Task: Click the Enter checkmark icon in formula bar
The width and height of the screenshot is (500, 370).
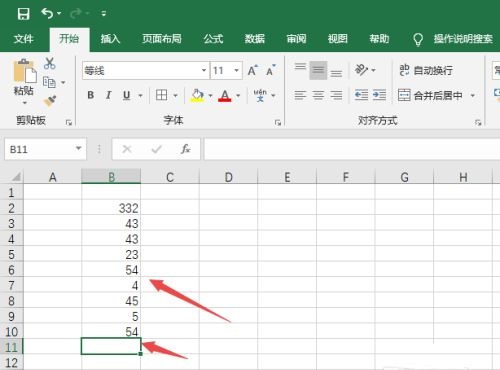Action: (156, 149)
